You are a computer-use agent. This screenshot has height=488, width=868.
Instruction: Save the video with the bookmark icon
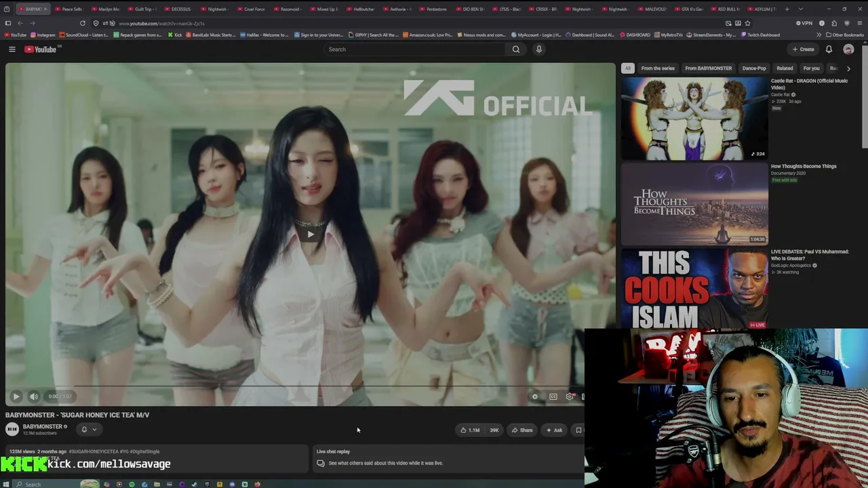click(578, 430)
